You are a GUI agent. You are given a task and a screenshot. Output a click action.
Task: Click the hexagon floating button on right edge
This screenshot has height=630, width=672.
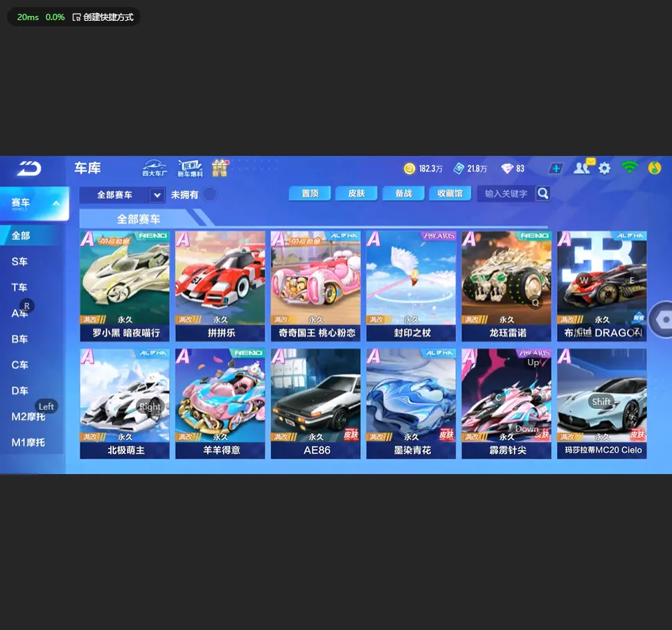click(663, 320)
